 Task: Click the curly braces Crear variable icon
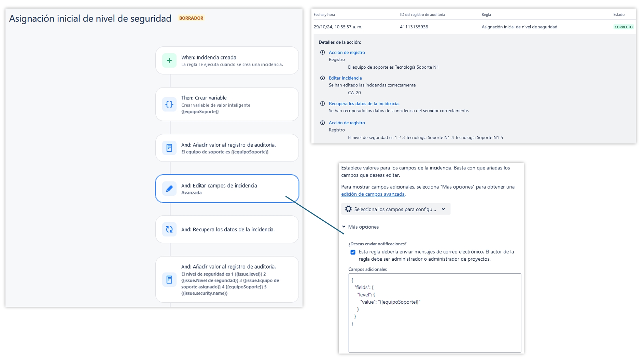point(169,104)
